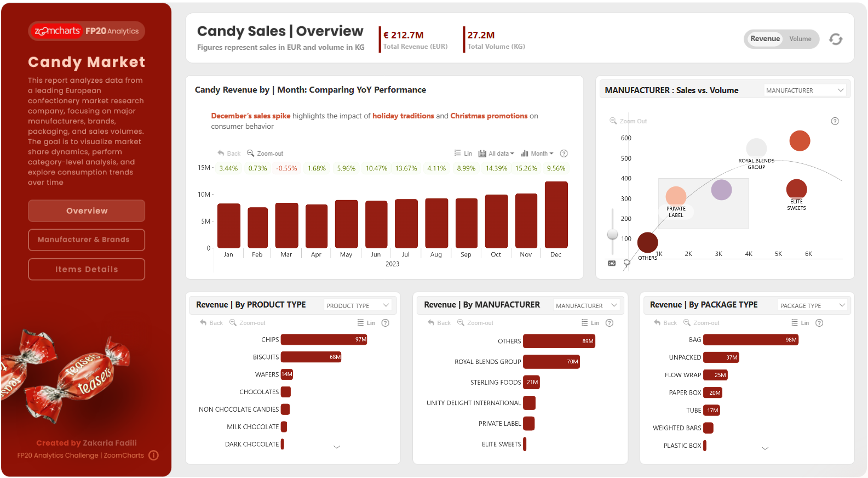
Task: Select the ROYAL BLENDS GROUP 70M bar
Action: [551, 362]
